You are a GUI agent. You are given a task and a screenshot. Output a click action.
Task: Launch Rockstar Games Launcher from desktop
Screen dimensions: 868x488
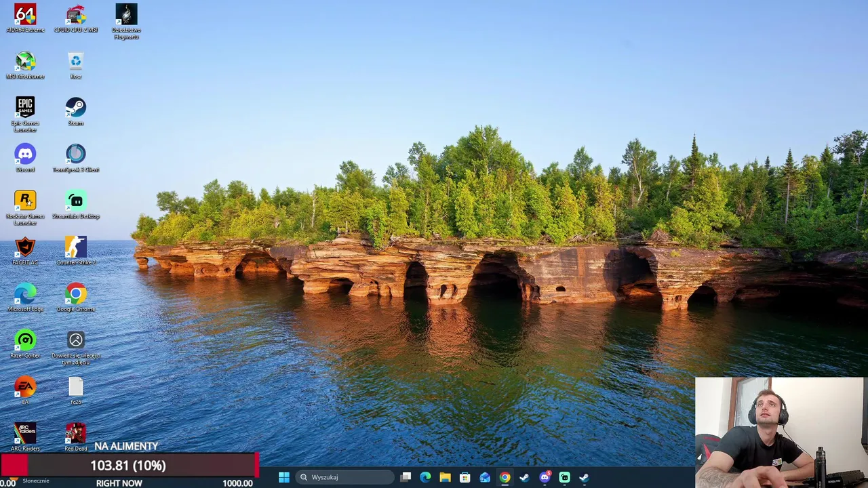coord(25,207)
